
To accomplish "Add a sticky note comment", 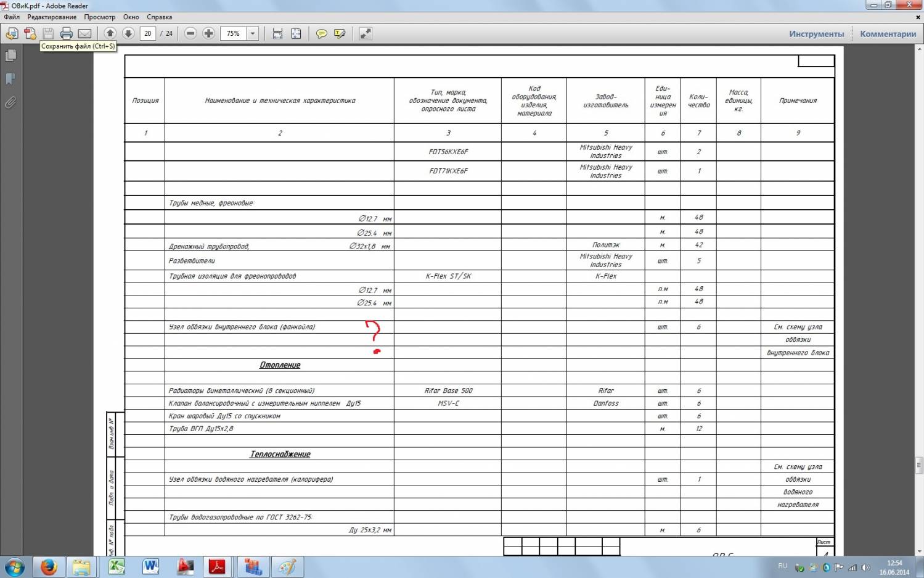I will [x=321, y=34].
